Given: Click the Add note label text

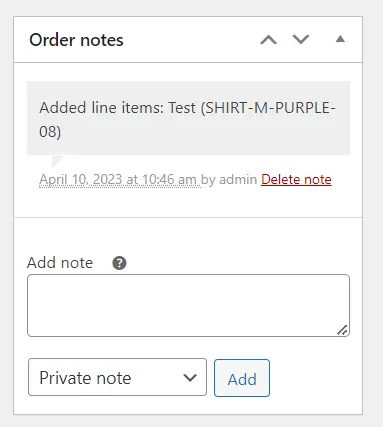Looking at the screenshot, I should coord(60,263).
